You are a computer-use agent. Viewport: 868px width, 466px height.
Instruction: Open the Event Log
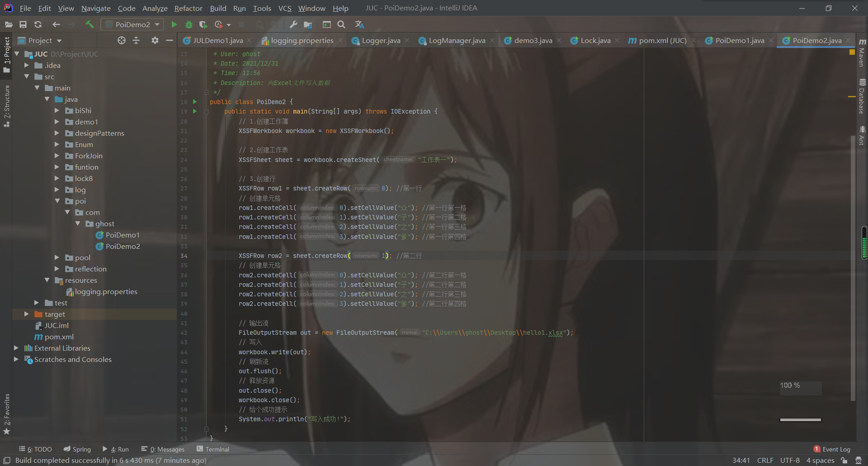tap(832, 449)
